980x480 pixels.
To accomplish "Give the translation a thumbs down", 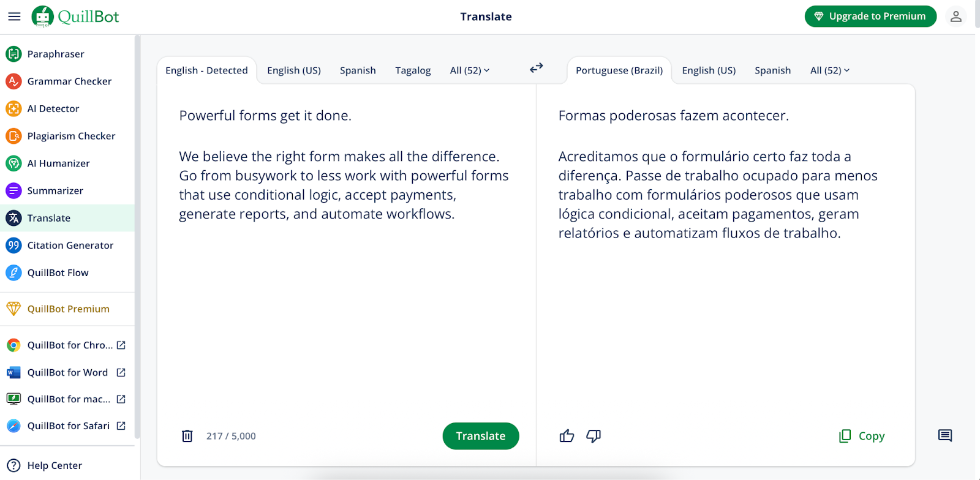I will [594, 436].
